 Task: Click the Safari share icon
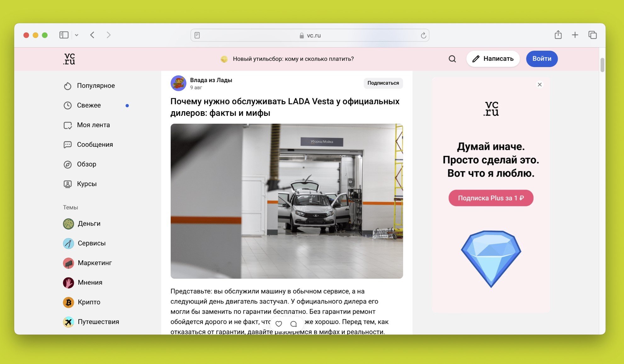pyautogui.click(x=558, y=35)
